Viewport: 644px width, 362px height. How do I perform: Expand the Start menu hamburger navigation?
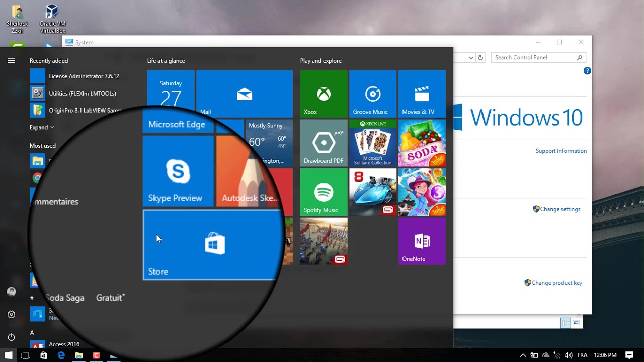pos(11,61)
